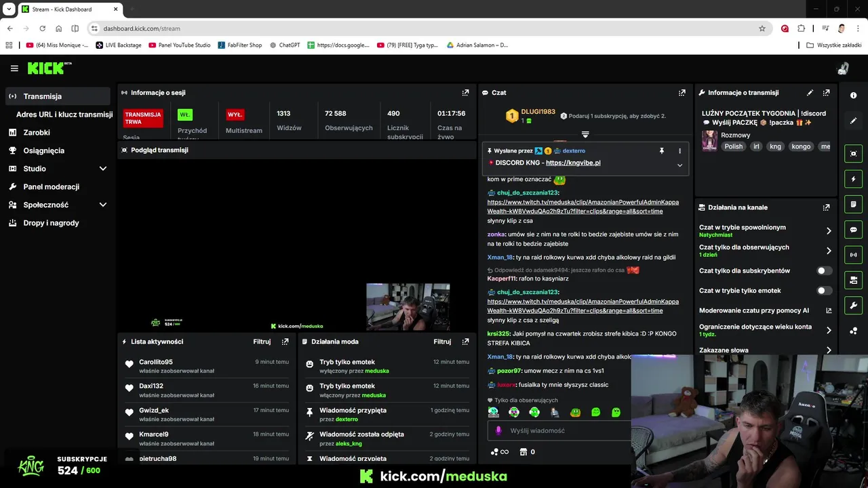
Task: Unpin the pinned DISCORD KNG message
Action: pyautogui.click(x=662, y=151)
